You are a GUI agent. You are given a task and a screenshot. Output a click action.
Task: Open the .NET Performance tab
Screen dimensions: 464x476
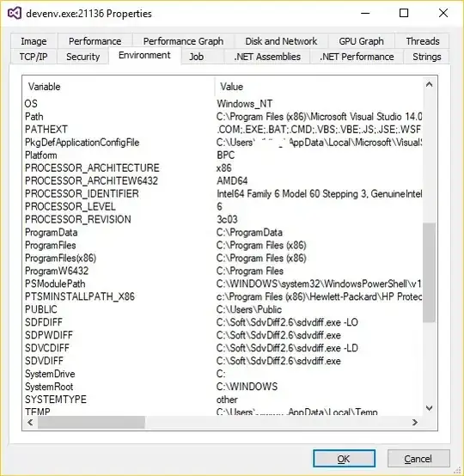[357, 57]
